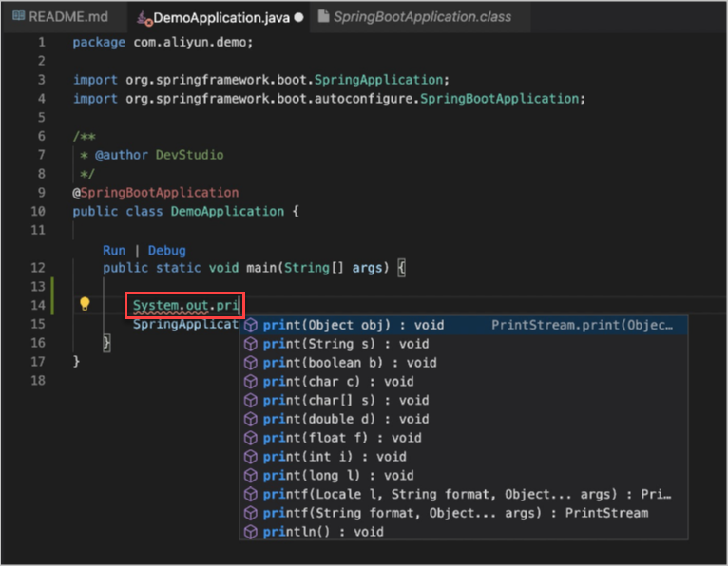
Task: Choose println() : void suggestion
Action: click(x=463, y=532)
